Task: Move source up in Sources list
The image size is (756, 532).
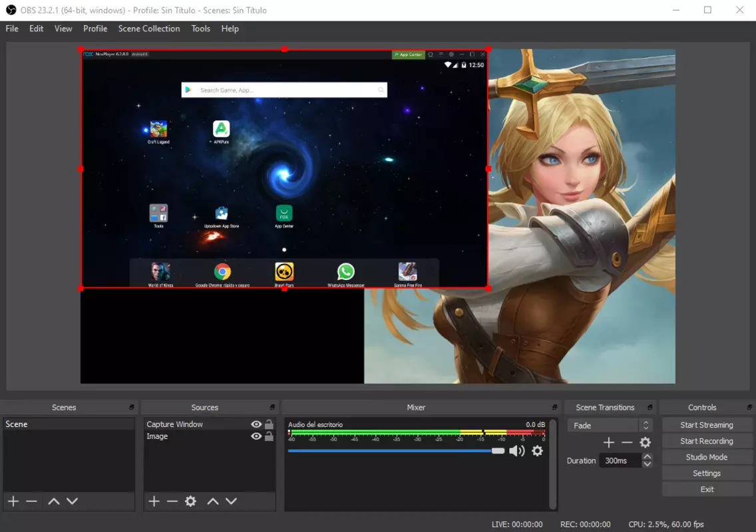Action: (x=213, y=501)
